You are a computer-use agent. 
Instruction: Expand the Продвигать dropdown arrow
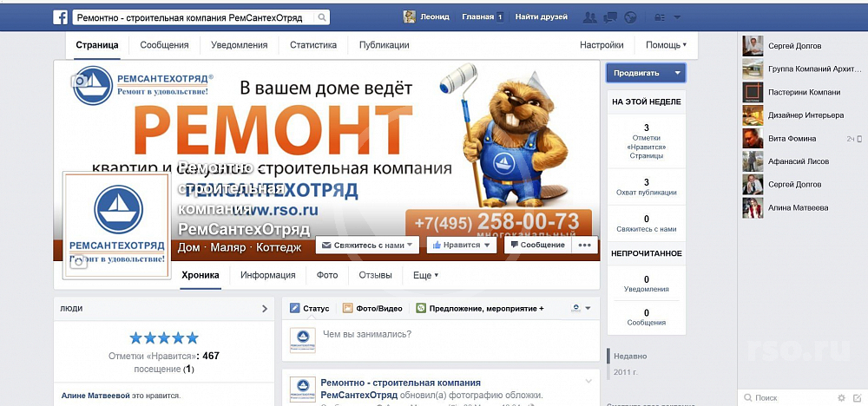pos(677,73)
